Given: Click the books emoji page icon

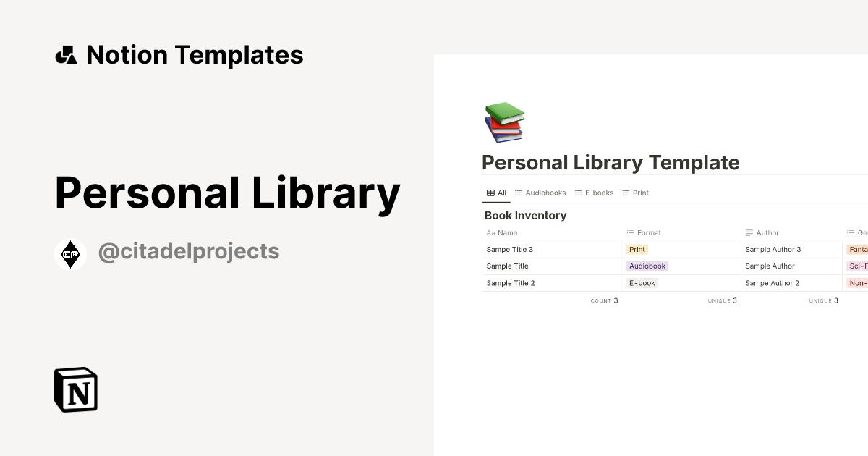Looking at the screenshot, I should click(x=504, y=122).
